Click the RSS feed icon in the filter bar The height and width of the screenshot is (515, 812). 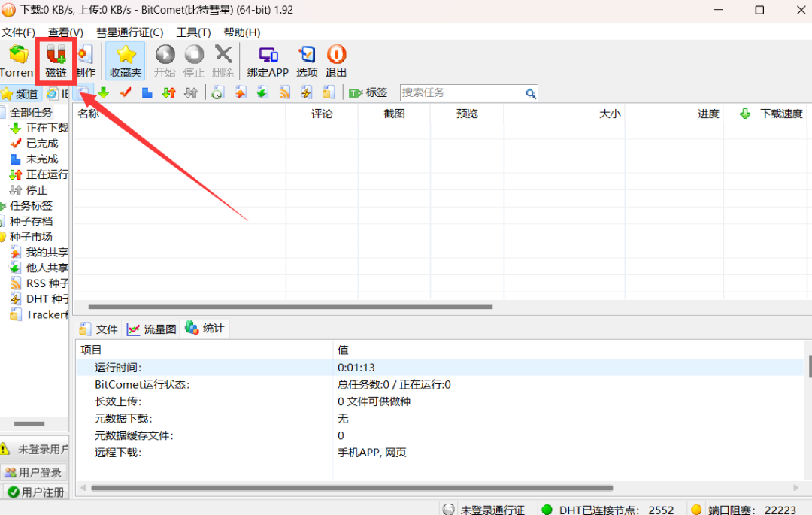click(285, 92)
